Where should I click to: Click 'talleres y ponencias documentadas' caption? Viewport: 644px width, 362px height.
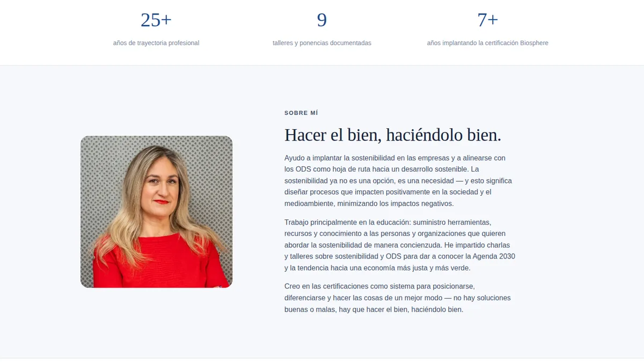click(322, 43)
